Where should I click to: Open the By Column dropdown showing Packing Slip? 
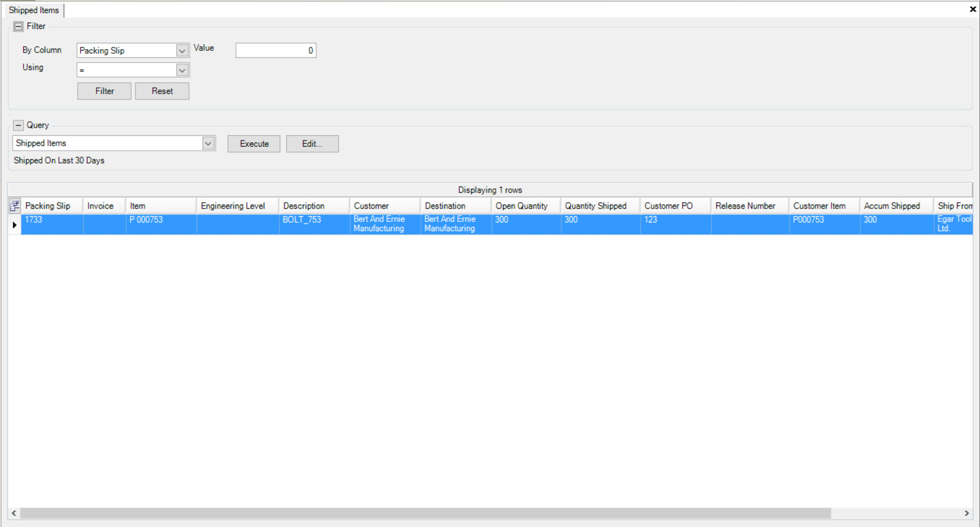(x=182, y=51)
